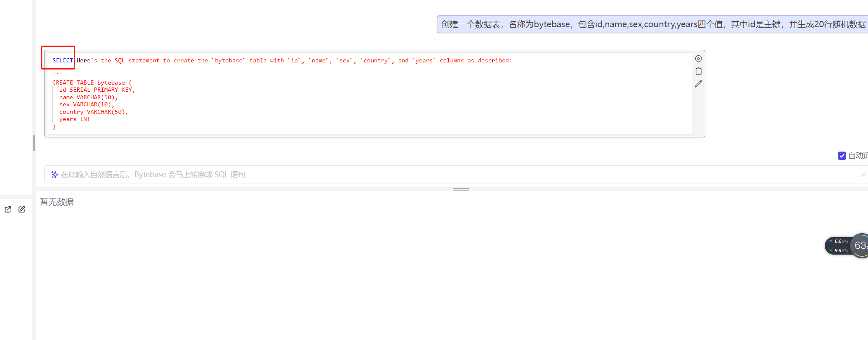Open the external link icon in sidebar
The width and height of the screenshot is (868, 340).
[8, 209]
